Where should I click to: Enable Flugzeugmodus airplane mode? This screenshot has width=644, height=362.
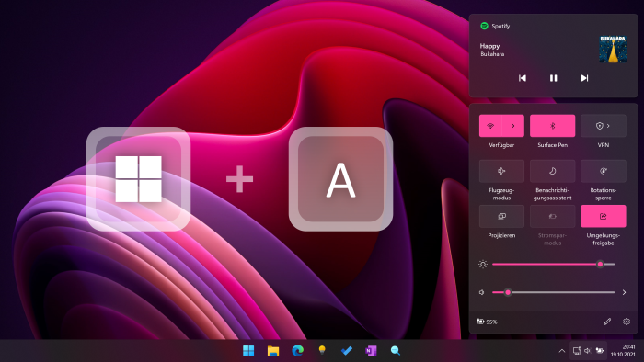tap(501, 171)
